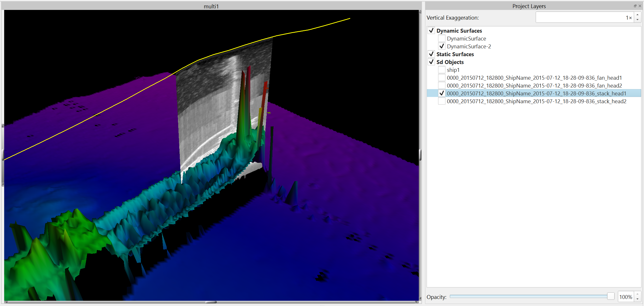Image resolution: width=644 pixels, height=306 pixels.
Task: Click the multi1 view title tab
Action: tap(211, 6)
